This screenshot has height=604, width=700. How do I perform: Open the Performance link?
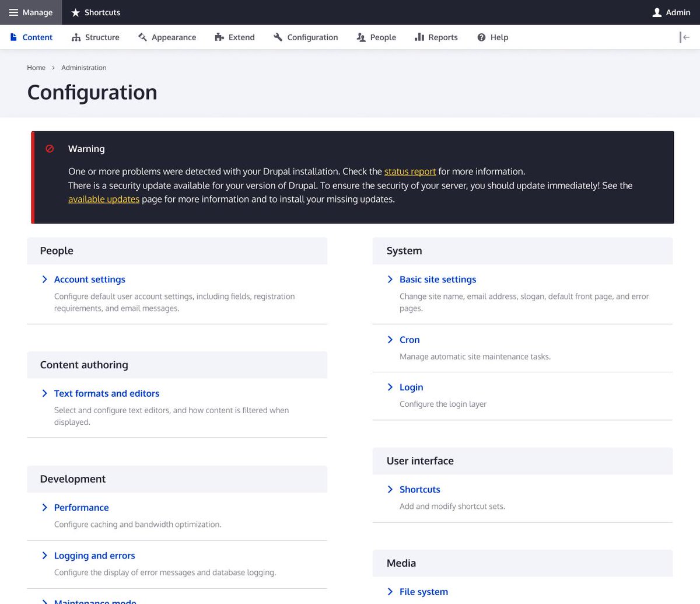[x=82, y=508]
